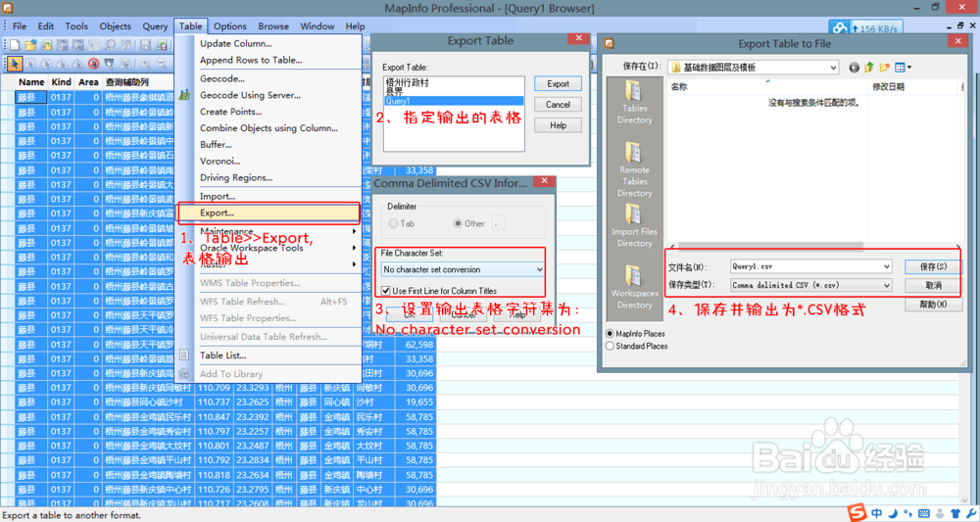Go up one folder level icon
Viewport: 980px width, 522px height.
coord(869,68)
